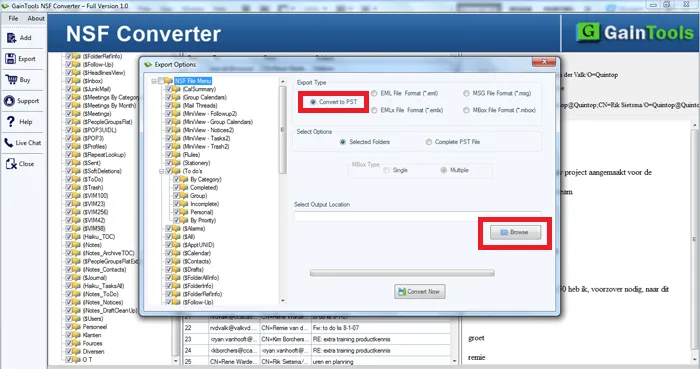The width and height of the screenshot is (700, 369).
Task: Select the (MiniView - Notices2) item
Action: tap(208, 130)
